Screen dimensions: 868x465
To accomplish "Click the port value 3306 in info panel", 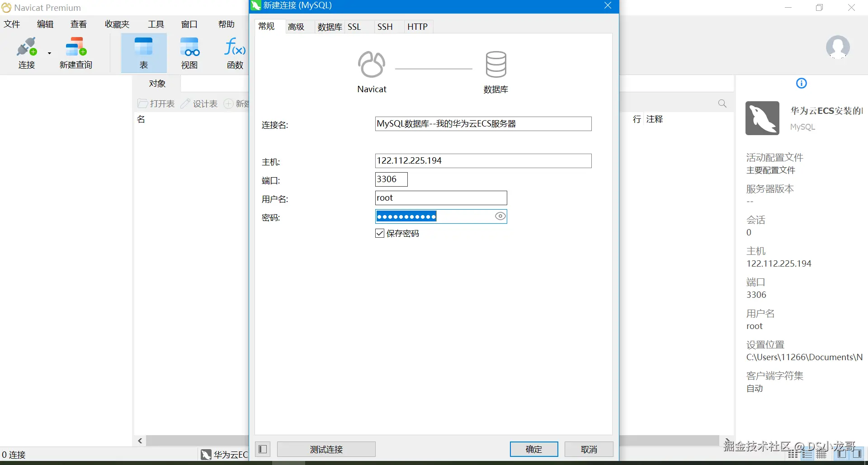I will [756, 295].
